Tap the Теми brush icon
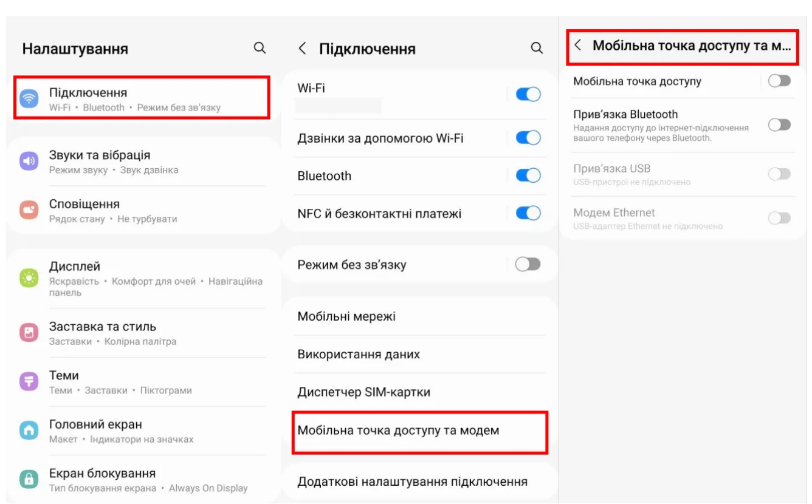 coord(29,381)
